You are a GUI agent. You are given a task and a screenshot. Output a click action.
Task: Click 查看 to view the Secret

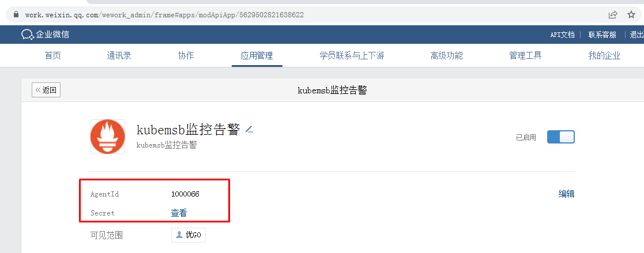click(x=179, y=213)
